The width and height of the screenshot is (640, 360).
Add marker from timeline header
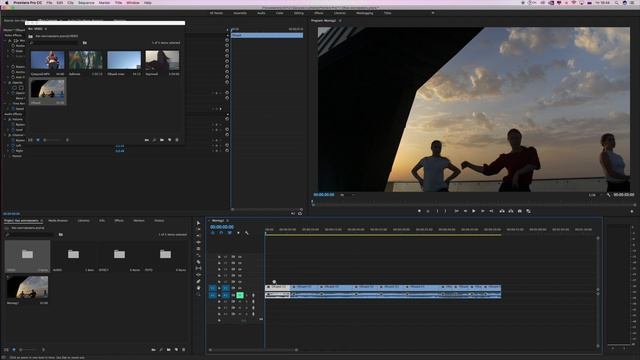[238, 233]
